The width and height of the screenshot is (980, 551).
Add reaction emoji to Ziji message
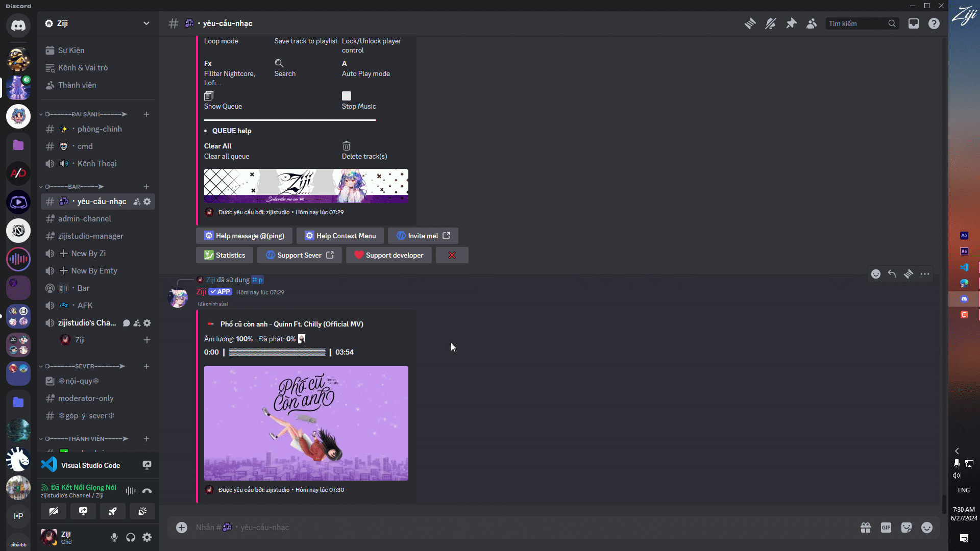876,274
